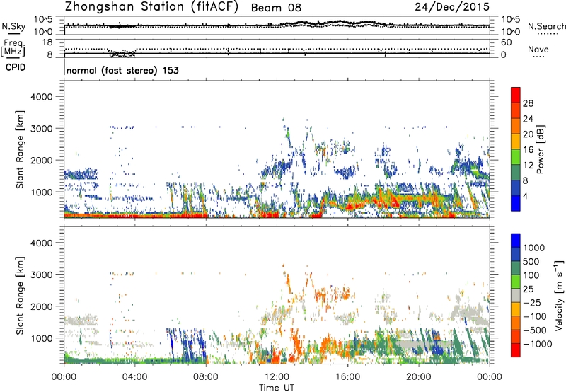566x392 pixels.
Task: Click the 'Power [dB]' colorbar title
Action: pyautogui.click(x=540, y=149)
